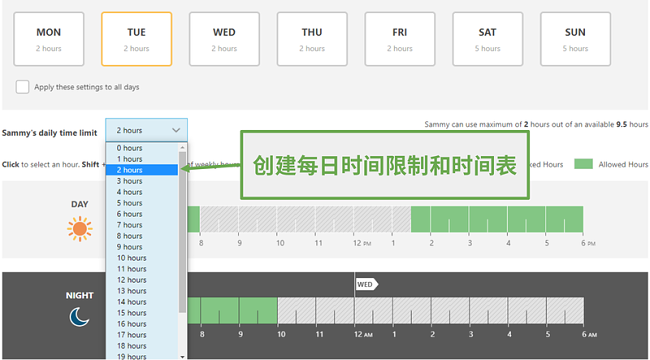650x360 pixels.
Task: Click the Allowed Hours legend label
Action: click(x=623, y=165)
